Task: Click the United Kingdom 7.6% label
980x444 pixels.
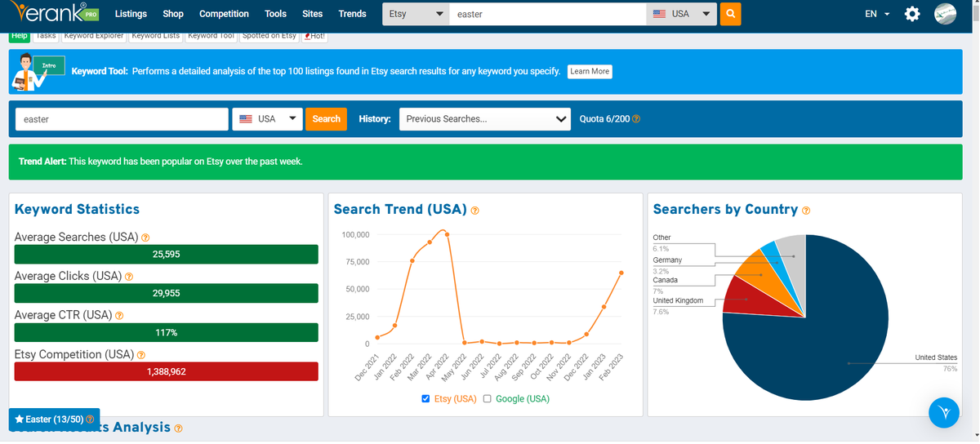Action: [x=678, y=306]
